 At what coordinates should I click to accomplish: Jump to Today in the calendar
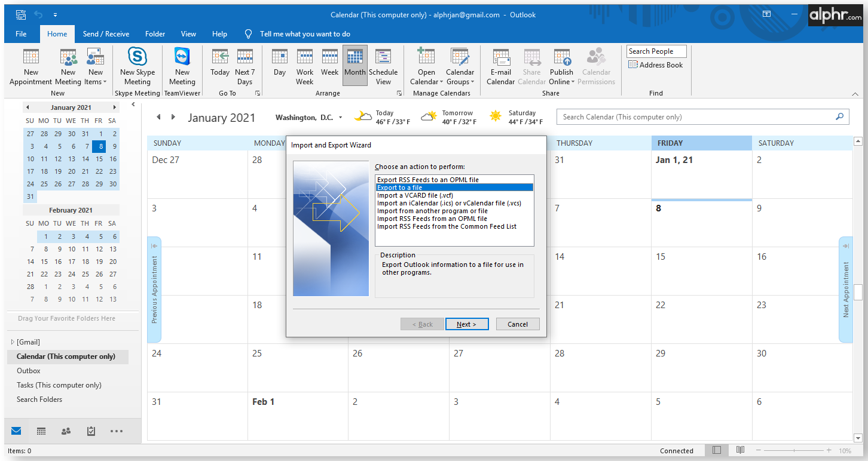(x=220, y=63)
